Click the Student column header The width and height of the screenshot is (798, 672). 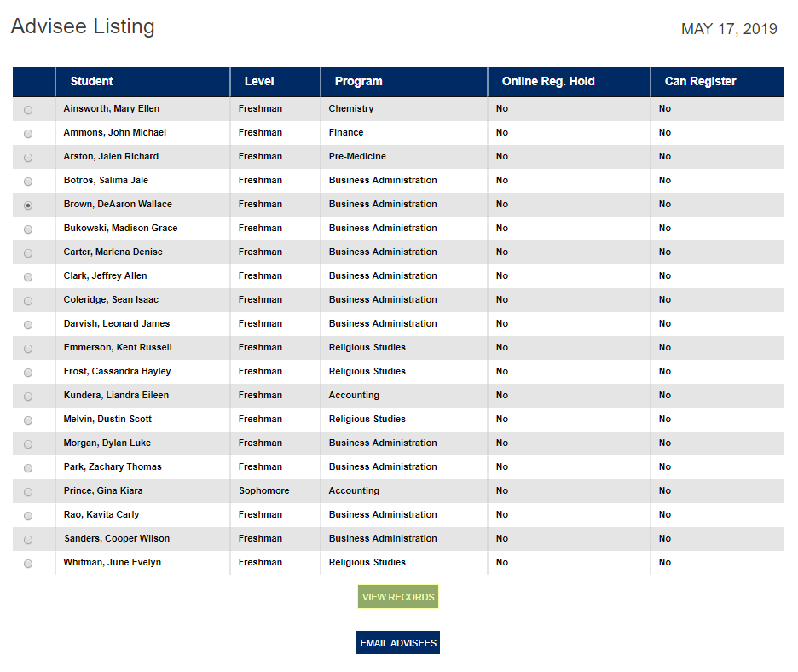(x=92, y=82)
